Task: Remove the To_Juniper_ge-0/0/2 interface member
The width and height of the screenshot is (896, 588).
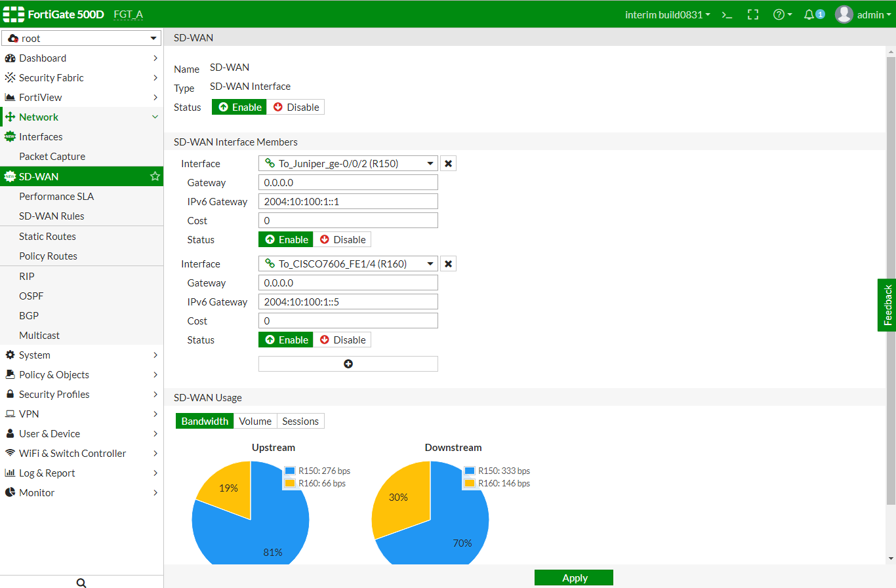Action: (448, 164)
